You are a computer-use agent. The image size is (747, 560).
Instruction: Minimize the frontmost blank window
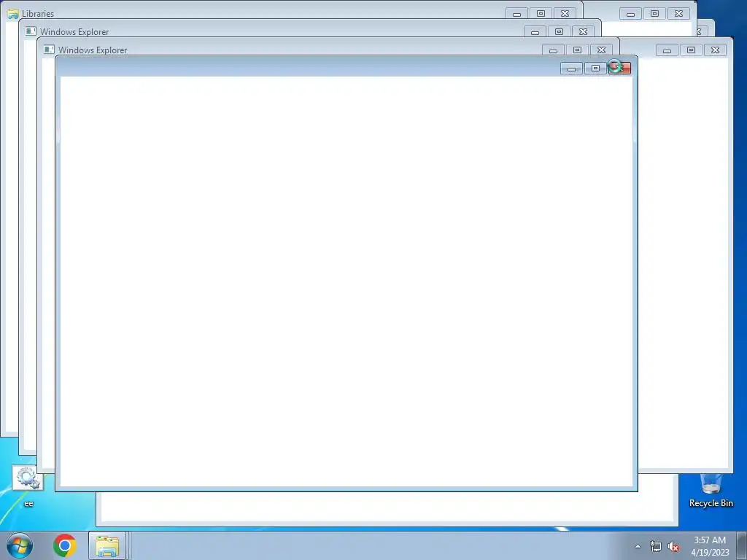point(571,69)
